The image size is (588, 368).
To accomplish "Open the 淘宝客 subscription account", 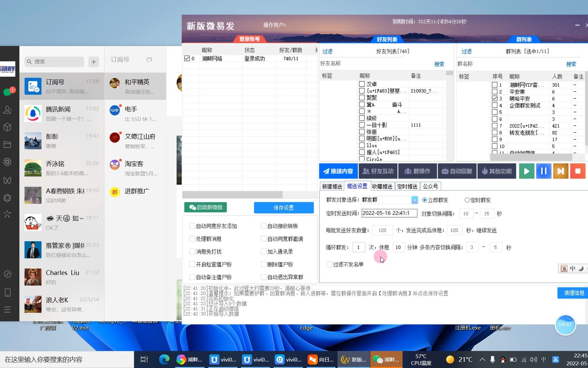I will pos(135,168).
